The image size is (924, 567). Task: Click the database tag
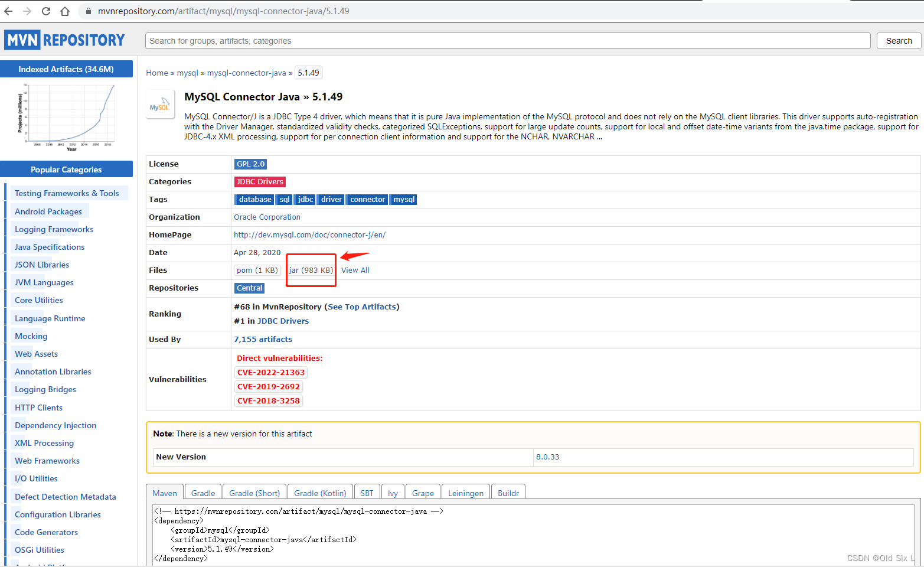tap(254, 200)
